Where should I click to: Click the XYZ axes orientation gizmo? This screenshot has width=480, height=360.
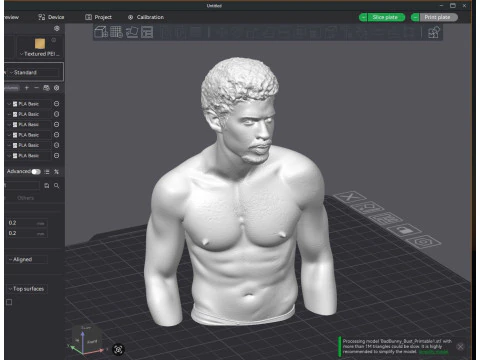point(87,341)
